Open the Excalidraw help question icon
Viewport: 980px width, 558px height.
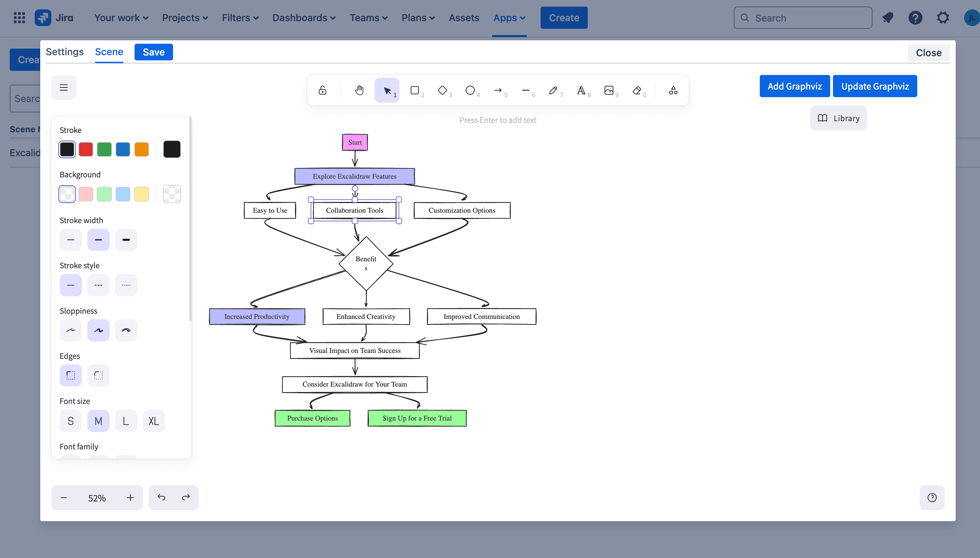pyautogui.click(x=932, y=498)
